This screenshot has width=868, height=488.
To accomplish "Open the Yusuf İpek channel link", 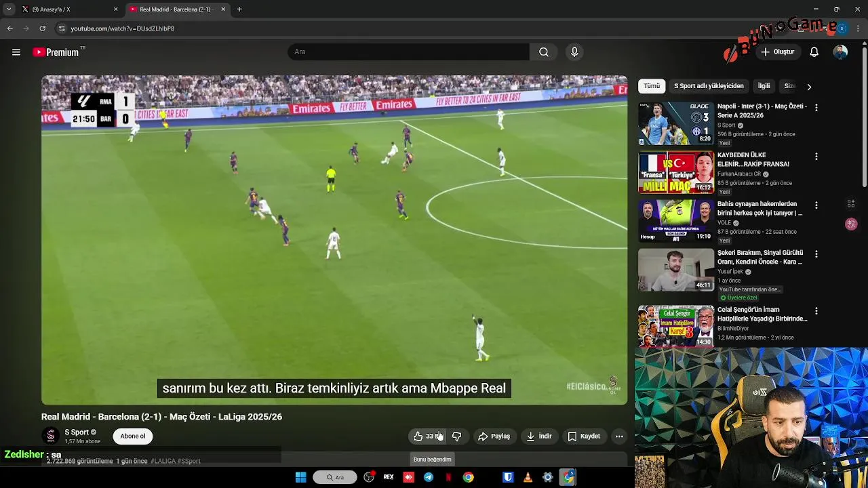I will pyautogui.click(x=730, y=272).
